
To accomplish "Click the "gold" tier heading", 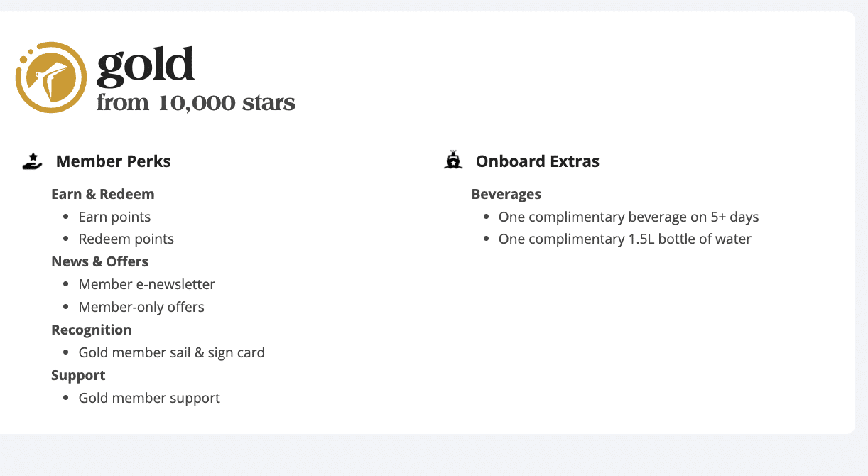I will (146, 65).
